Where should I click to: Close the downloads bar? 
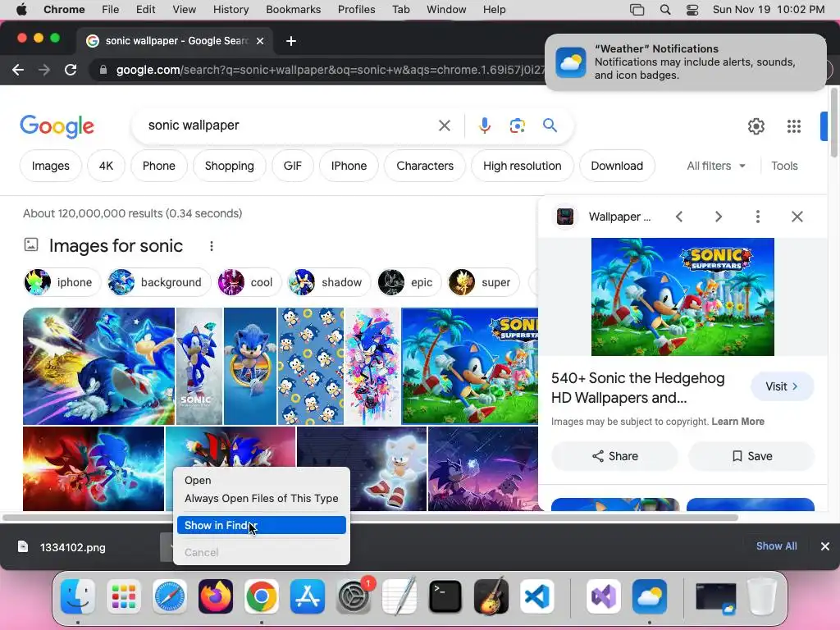coord(825,546)
